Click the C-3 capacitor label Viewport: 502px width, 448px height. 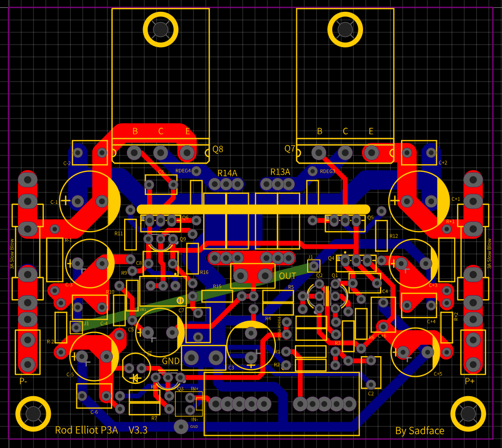tap(69, 285)
